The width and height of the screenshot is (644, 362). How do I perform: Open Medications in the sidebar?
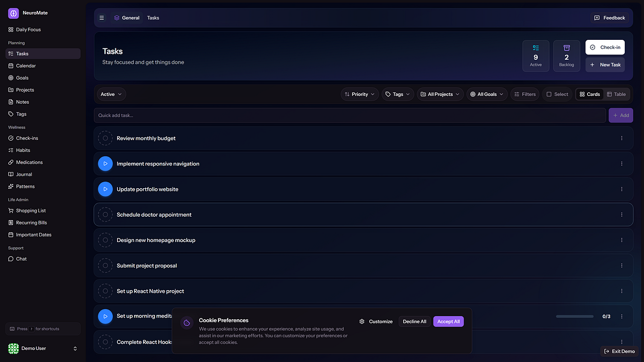(43, 162)
